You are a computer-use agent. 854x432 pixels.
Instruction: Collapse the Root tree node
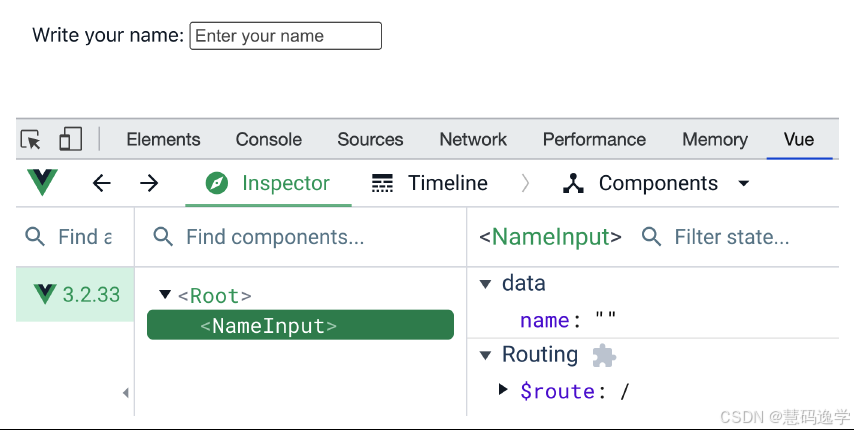click(x=165, y=295)
